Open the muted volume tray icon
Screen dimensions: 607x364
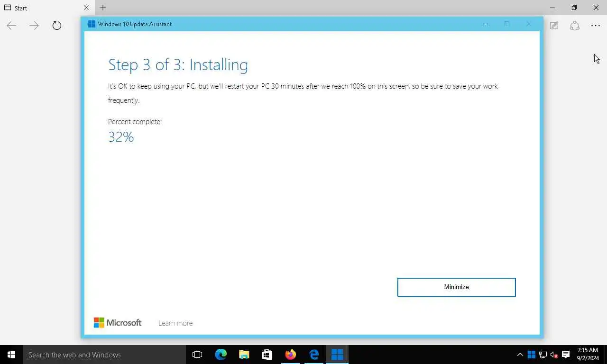[554, 355]
